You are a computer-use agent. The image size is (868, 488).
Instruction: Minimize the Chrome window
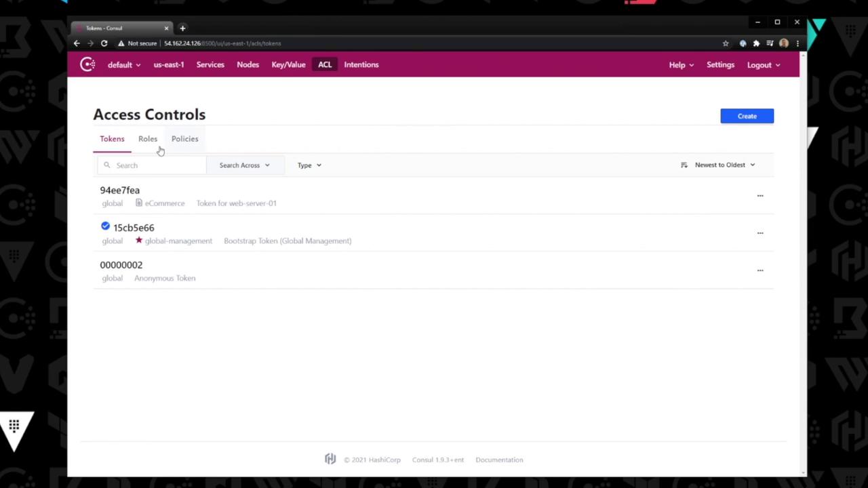(x=757, y=22)
